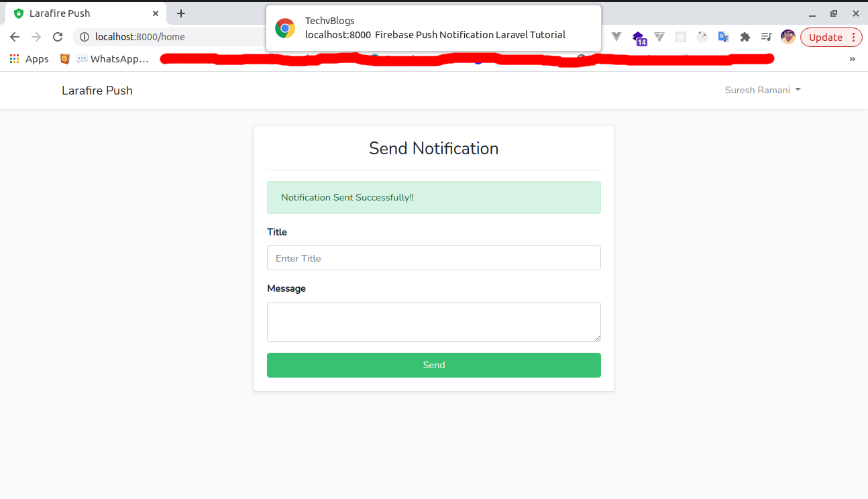868x499 pixels.
Task: Open the Apps menu in bookmarks bar
Action: (x=30, y=59)
